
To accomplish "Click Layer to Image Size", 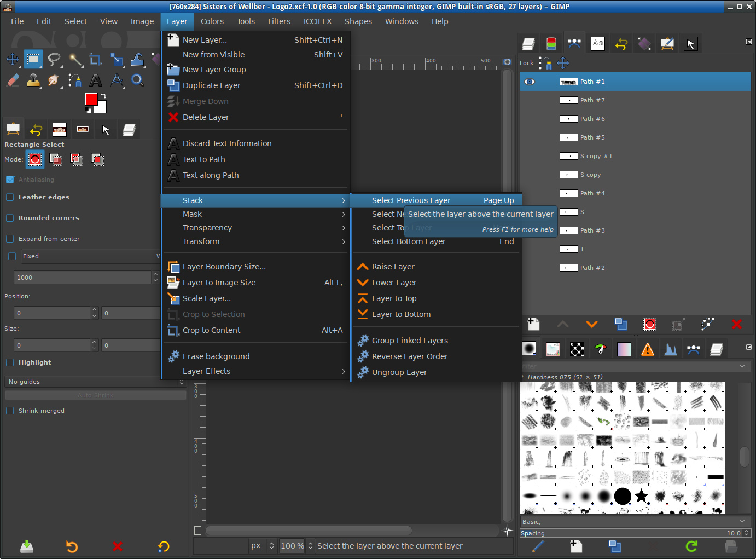I will coord(219,283).
